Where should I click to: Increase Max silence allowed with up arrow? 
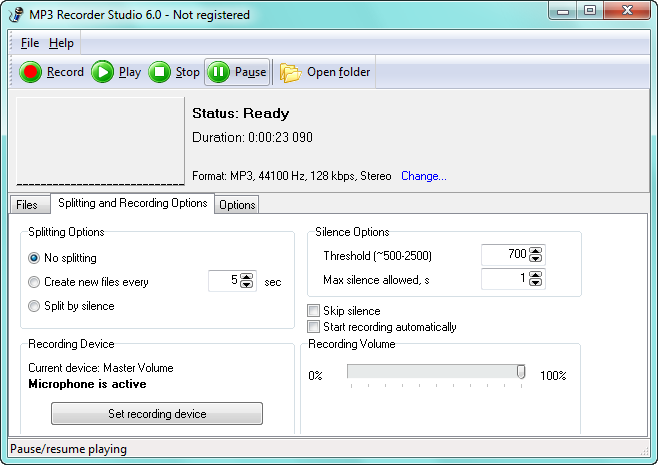click(x=535, y=274)
